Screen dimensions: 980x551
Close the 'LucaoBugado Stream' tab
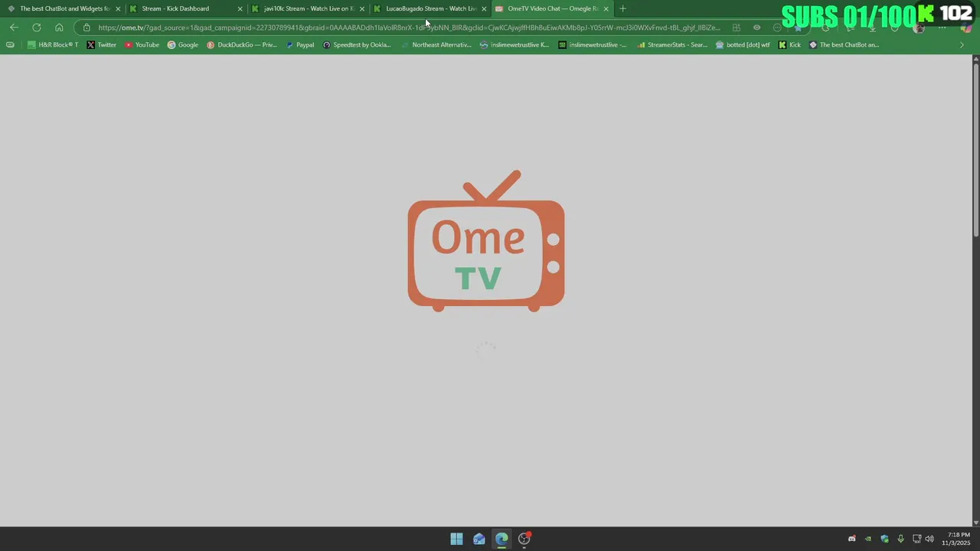(x=484, y=9)
